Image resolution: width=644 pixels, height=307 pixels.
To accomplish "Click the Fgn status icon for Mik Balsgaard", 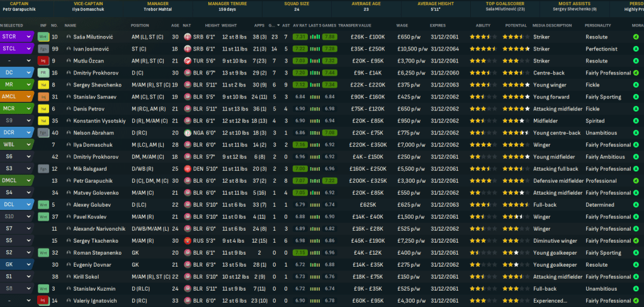I will click(x=43, y=169).
